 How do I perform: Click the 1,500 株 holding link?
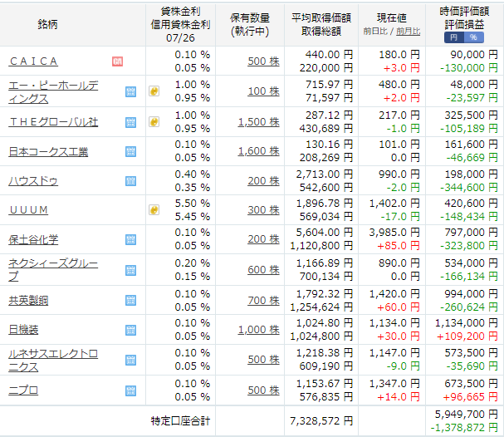click(259, 122)
